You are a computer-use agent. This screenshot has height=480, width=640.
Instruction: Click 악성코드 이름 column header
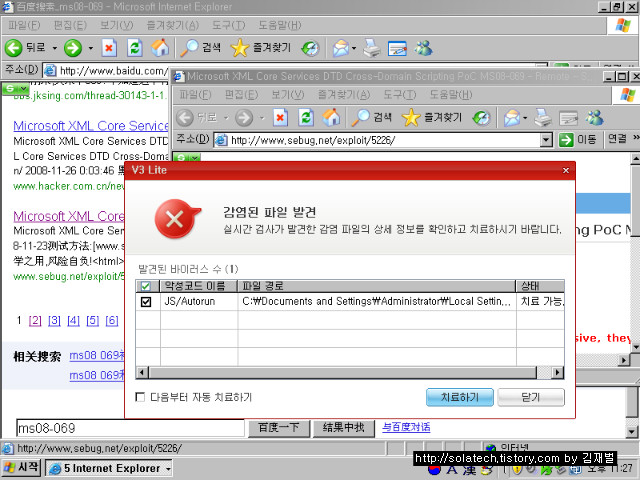(x=199, y=286)
